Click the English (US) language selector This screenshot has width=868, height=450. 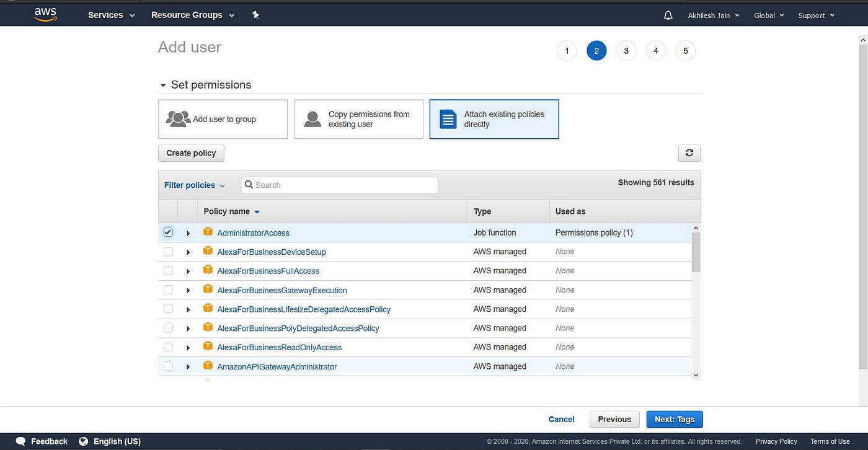117,441
